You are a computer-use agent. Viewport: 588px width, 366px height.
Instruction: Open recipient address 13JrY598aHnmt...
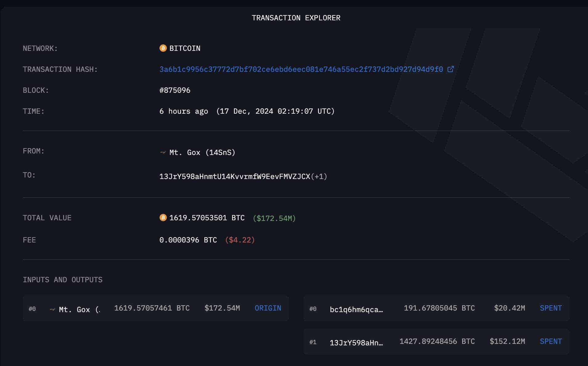click(x=235, y=177)
